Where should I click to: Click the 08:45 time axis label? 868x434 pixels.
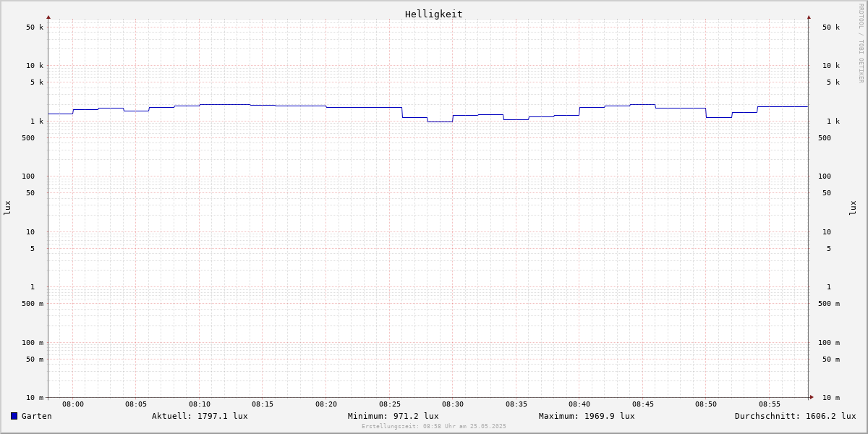[x=643, y=404]
